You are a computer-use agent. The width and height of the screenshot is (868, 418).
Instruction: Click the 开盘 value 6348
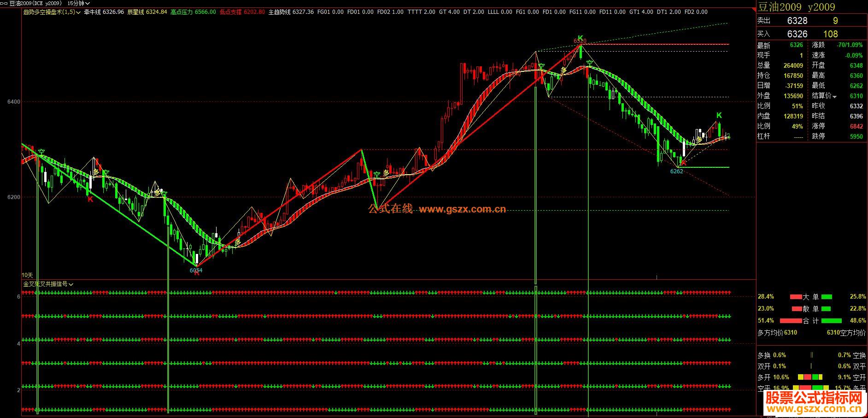click(x=856, y=65)
